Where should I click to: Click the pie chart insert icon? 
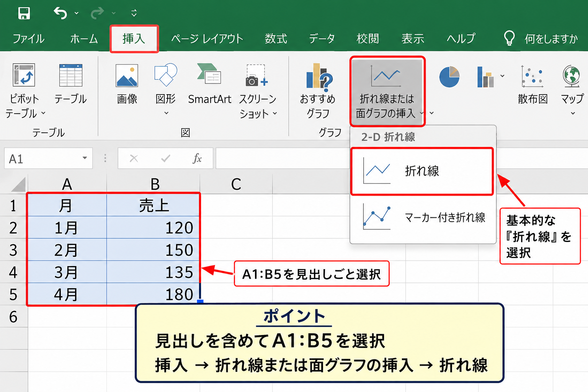pyautogui.click(x=449, y=77)
